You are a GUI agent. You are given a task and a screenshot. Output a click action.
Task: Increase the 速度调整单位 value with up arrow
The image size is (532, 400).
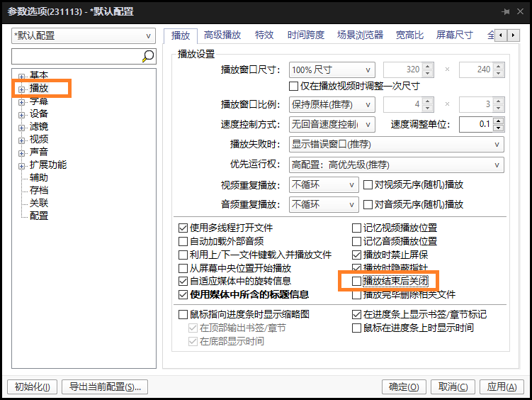(499, 121)
